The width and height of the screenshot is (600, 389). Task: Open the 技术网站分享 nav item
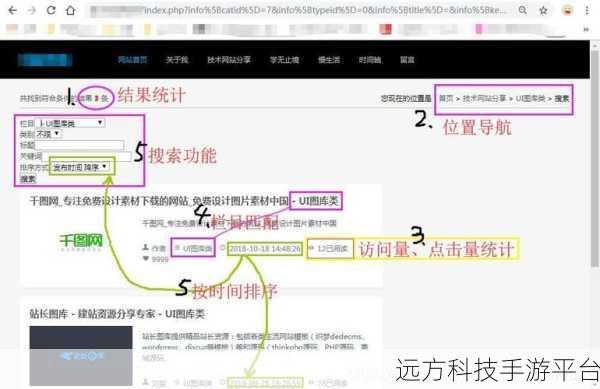coord(229,60)
